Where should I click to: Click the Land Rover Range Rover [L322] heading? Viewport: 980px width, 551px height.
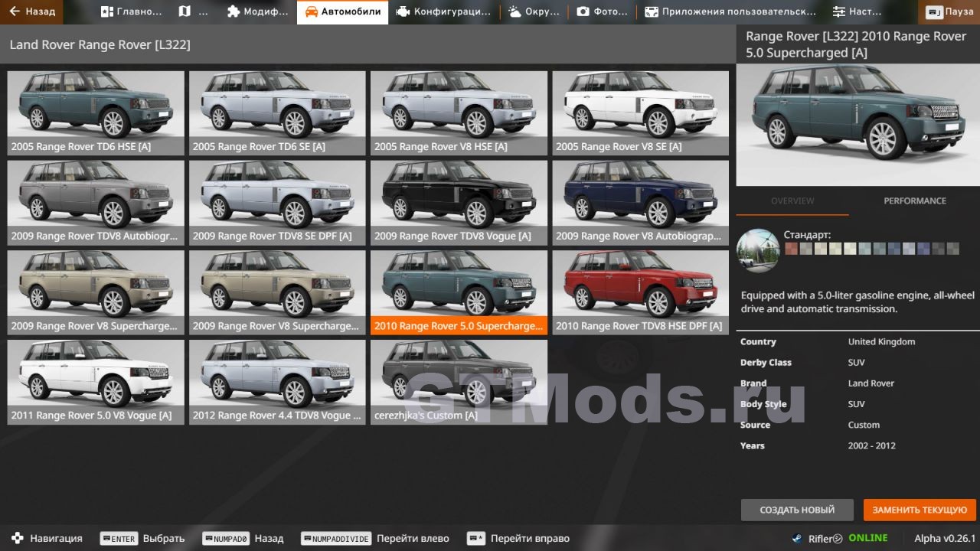(100, 45)
